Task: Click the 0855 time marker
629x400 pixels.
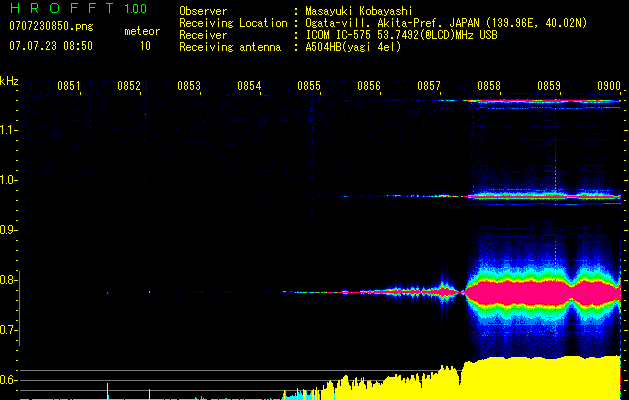Action: tap(309, 87)
